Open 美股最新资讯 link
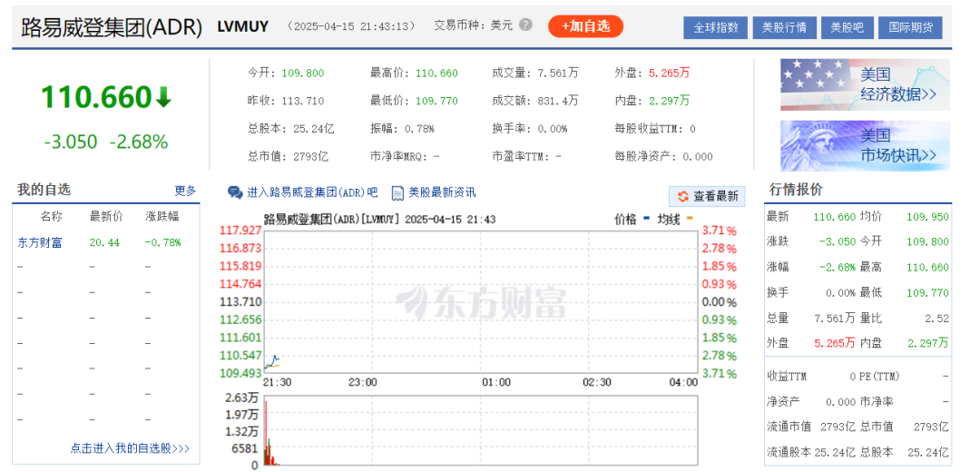 (442, 192)
